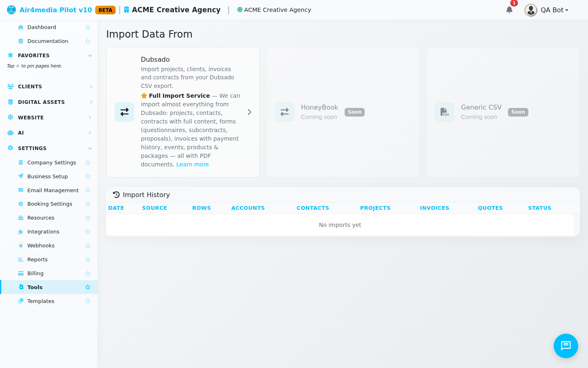This screenshot has height=368, width=588.
Task: Open the notifications bell
Action: [509, 10]
